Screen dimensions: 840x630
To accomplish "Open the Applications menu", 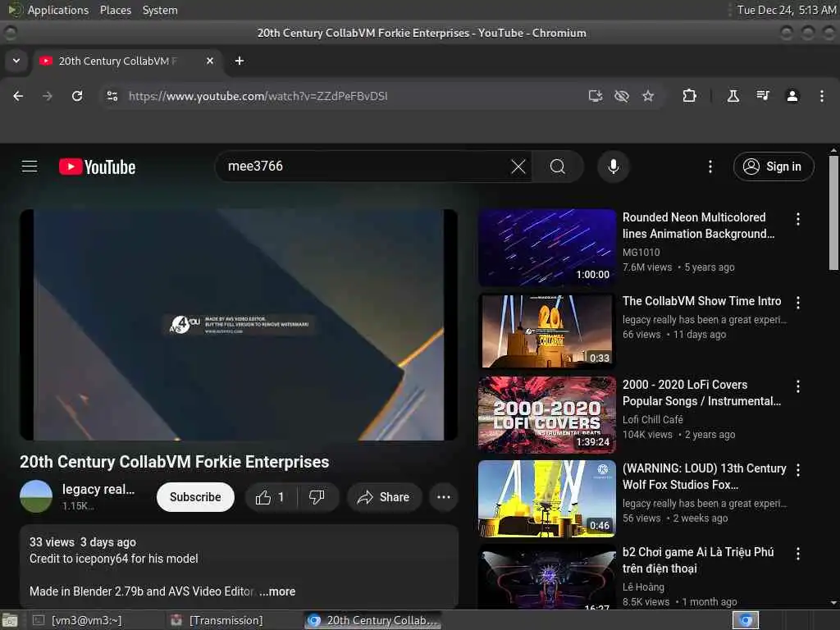I will tap(58, 10).
